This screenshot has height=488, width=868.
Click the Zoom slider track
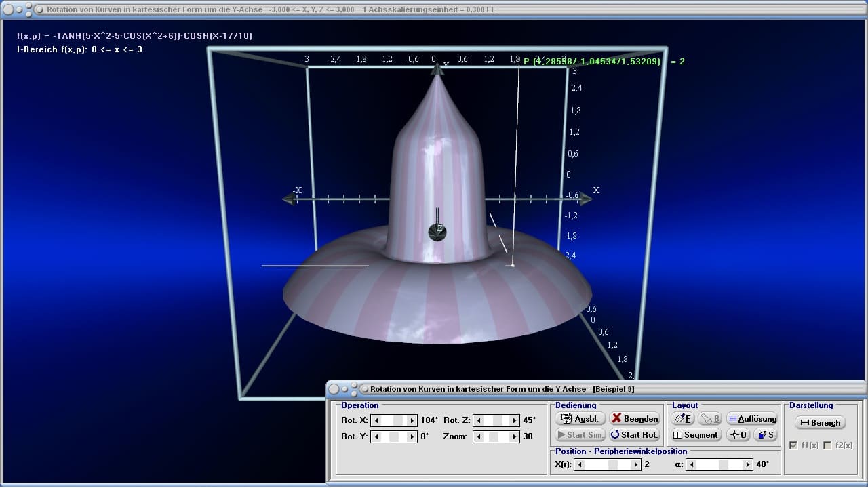click(x=496, y=436)
